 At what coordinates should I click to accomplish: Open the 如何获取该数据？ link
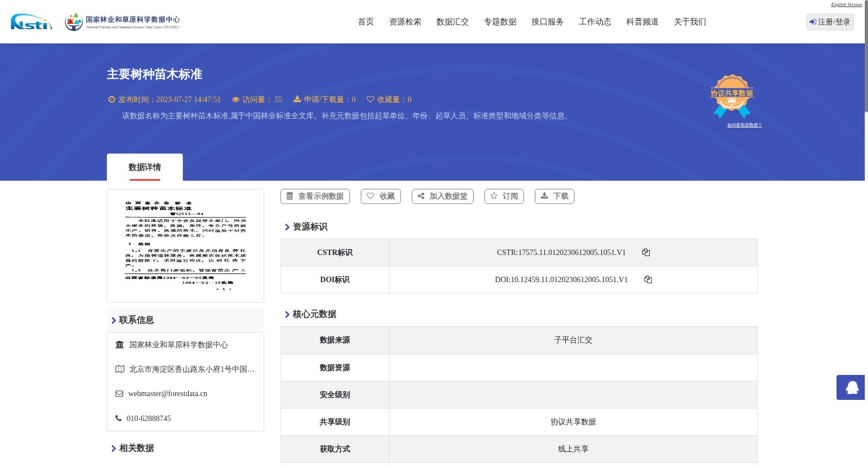click(x=744, y=125)
